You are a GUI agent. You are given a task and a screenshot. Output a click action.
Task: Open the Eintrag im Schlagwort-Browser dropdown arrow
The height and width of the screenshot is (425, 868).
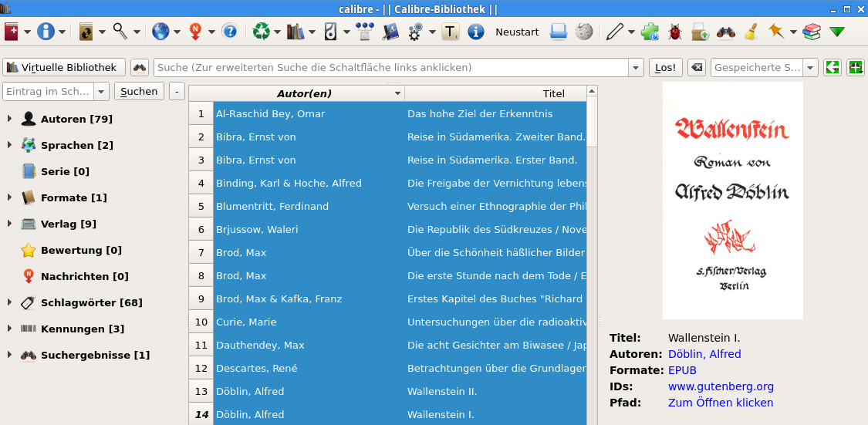click(102, 91)
